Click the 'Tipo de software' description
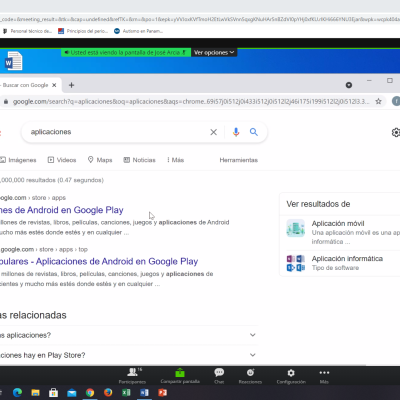This screenshot has width=400, height=400. [335, 268]
